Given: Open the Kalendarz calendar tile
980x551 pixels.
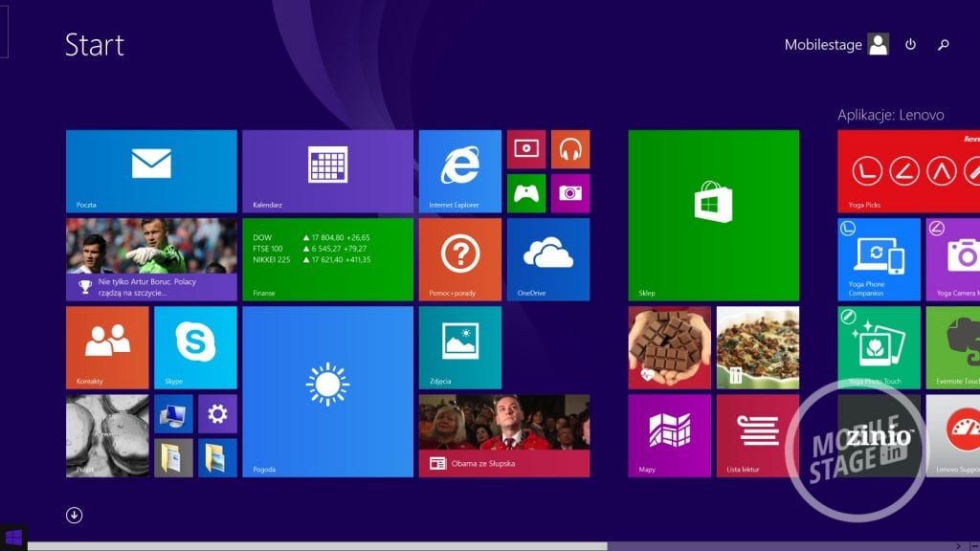Looking at the screenshot, I should pyautogui.click(x=327, y=170).
